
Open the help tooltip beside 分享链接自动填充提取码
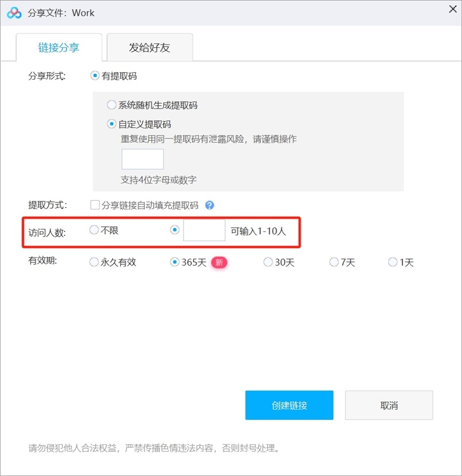coord(210,205)
